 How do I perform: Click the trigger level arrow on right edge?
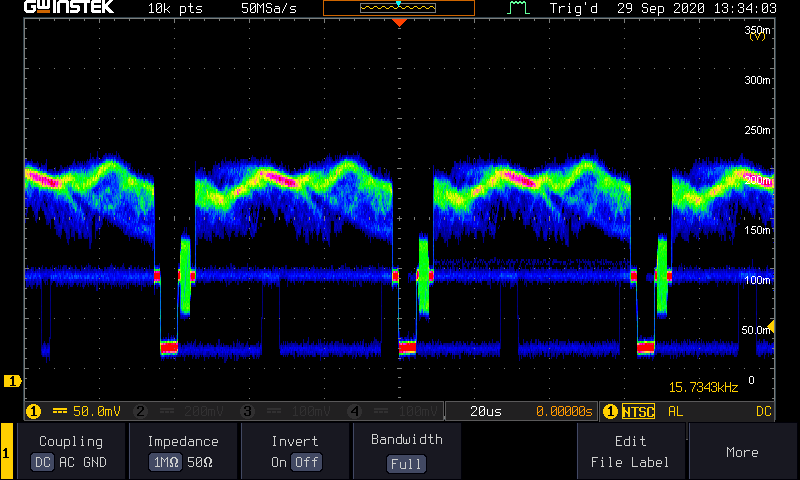pyautogui.click(x=769, y=328)
